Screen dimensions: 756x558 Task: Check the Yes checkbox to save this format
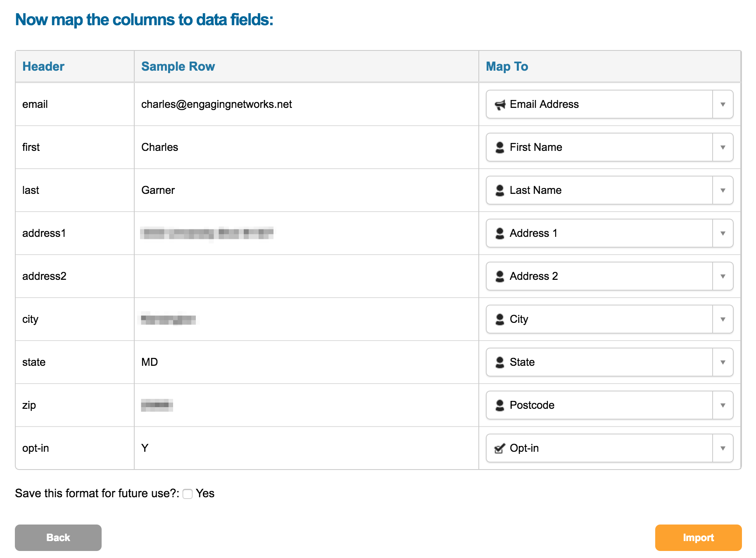pyautogui.click(x=188, y=493)
